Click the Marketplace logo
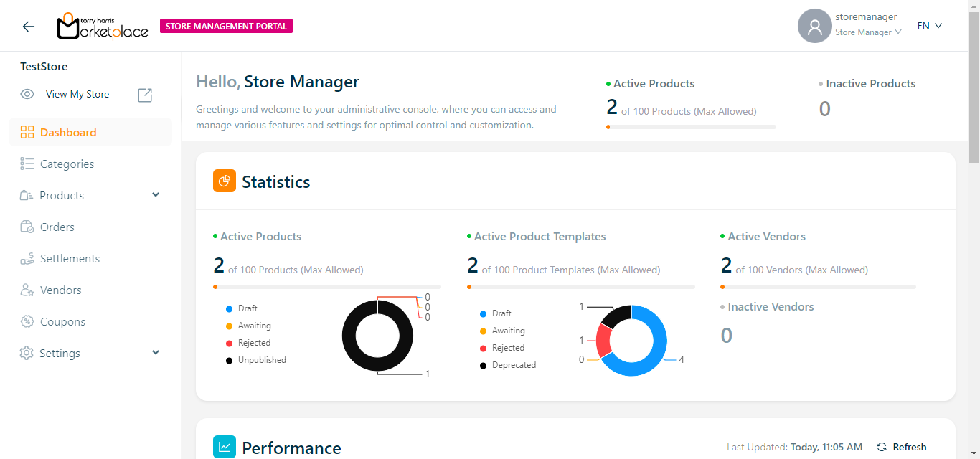Screen dimensions: 980x459 (x=103, y=27)
